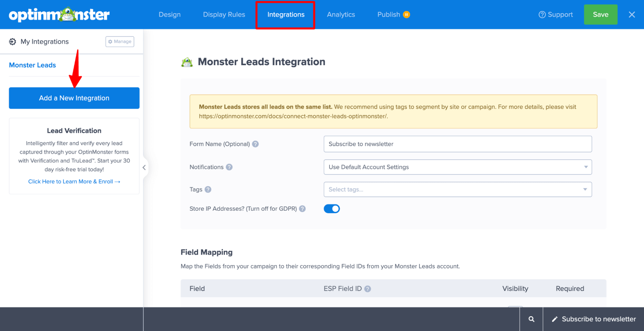Click help icon for Store IP Addresses
This screenshot has height=331, width=644.
coord(302,209)
